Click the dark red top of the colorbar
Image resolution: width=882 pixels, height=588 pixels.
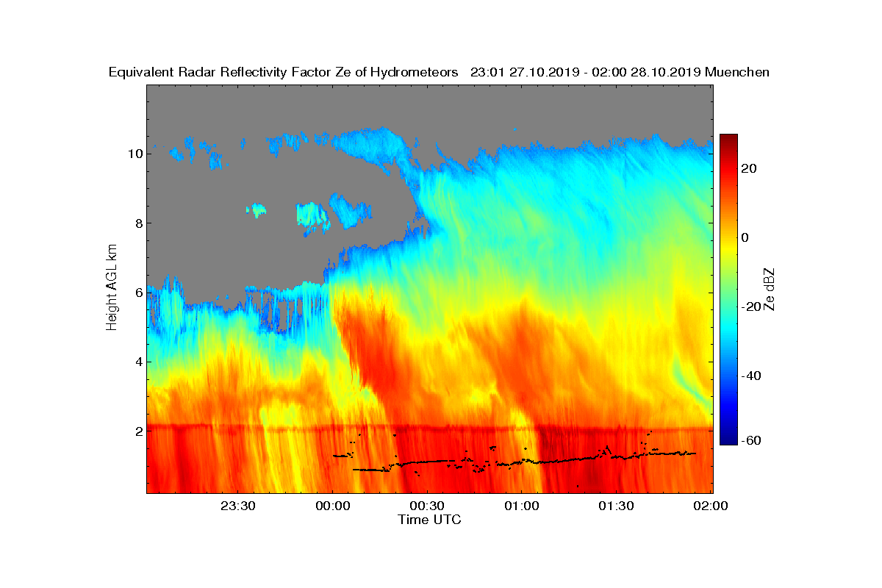(x=728, y=138)
